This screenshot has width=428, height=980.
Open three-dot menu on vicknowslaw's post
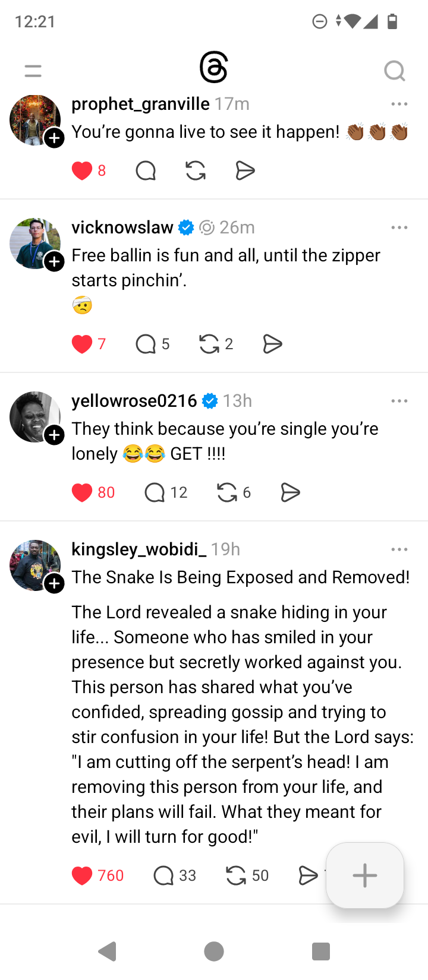tap(399, 227)
